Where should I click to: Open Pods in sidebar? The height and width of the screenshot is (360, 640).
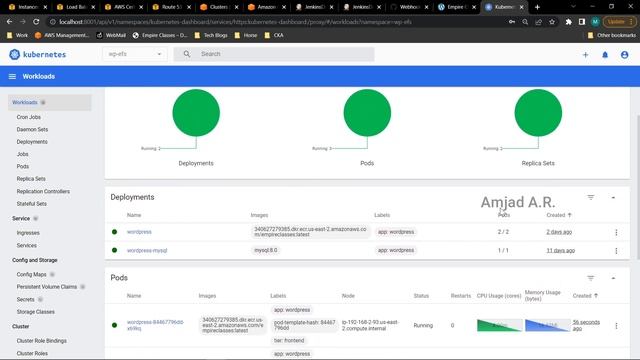point(23,167)
